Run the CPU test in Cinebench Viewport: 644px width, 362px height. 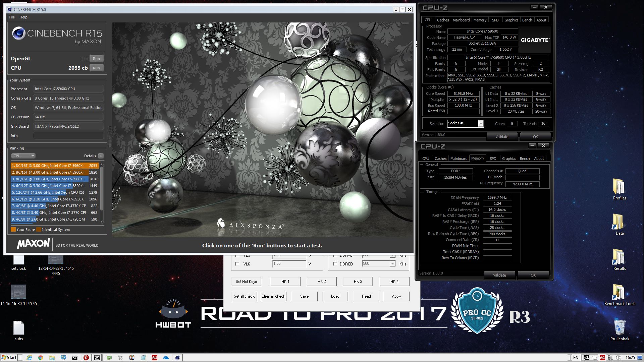[96, 68]
